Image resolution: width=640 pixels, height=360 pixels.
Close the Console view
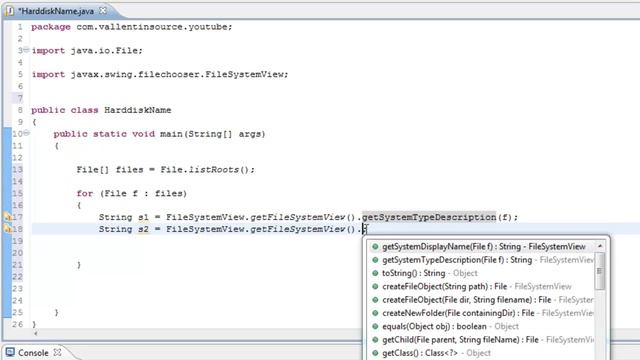click(x=58, y=352)
